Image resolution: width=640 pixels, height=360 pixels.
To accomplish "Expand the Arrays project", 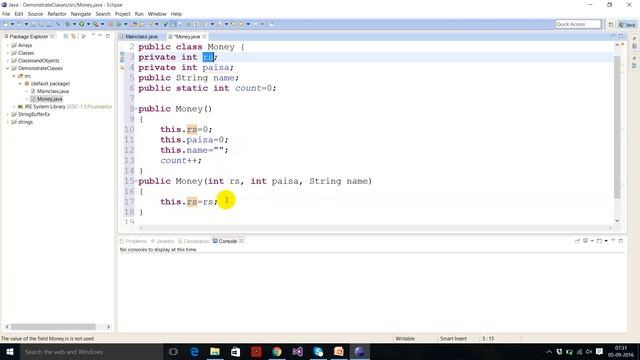I will [x=8, y=45].
